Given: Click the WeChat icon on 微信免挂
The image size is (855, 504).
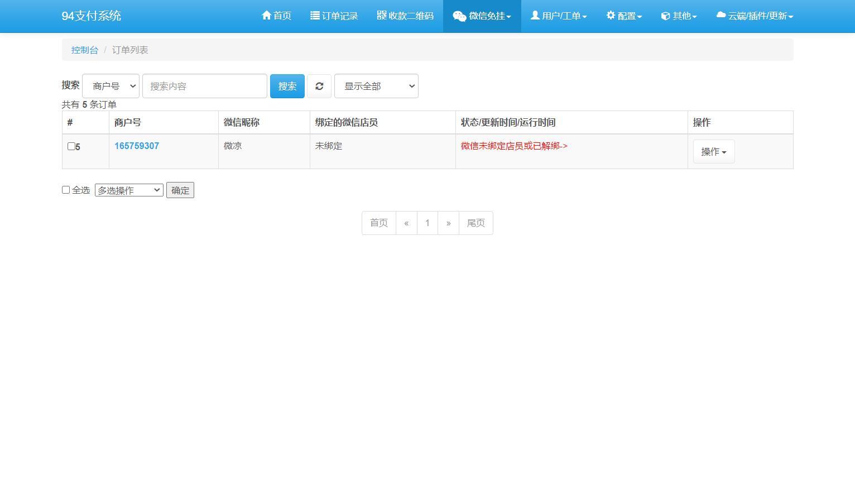Looking at the screenshot, I should [x=459, y=16].
